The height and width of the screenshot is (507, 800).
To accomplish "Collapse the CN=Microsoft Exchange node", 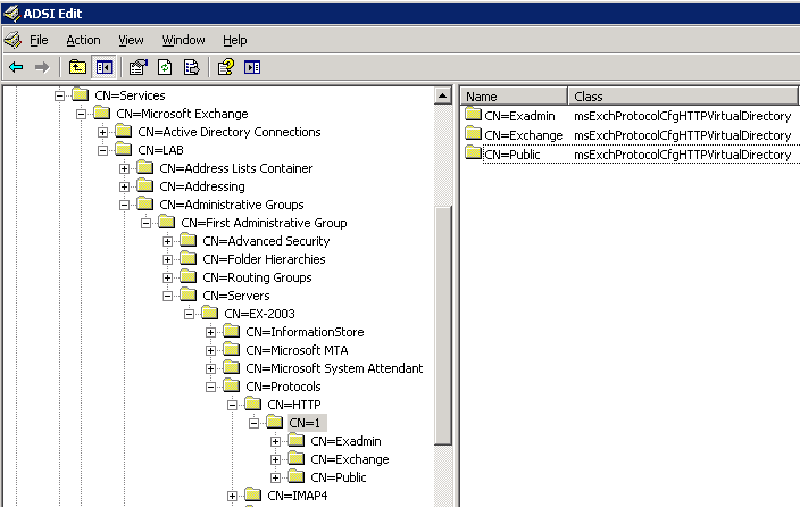I will [81, 114].
